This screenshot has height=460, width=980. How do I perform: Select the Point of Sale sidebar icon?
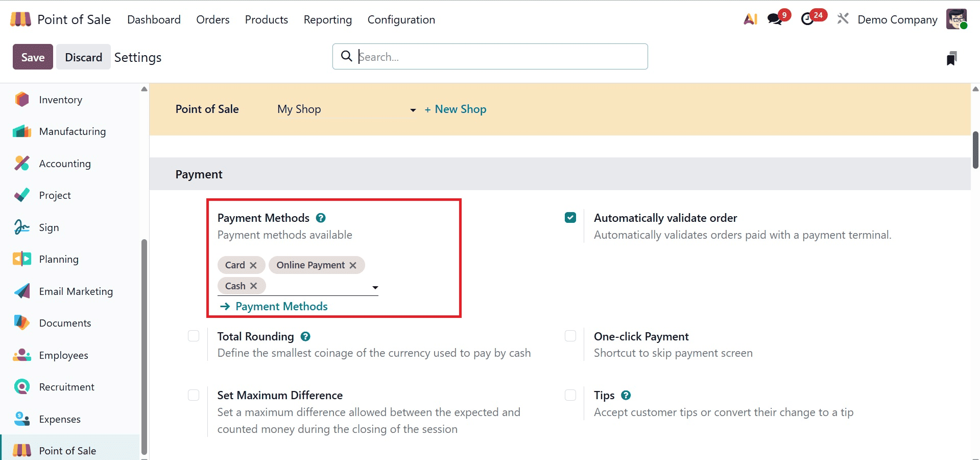[21, 450]
